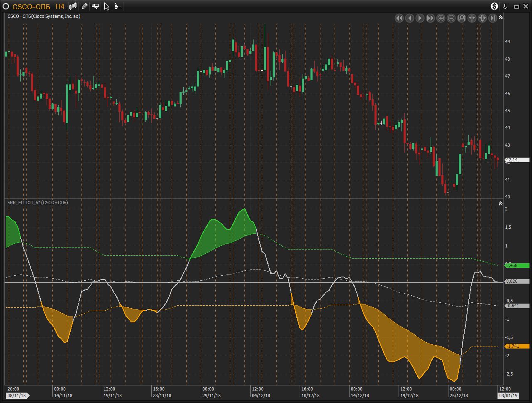Collapse the SRR_ELLIOT_V1 indicator panel

coord(500,204)
